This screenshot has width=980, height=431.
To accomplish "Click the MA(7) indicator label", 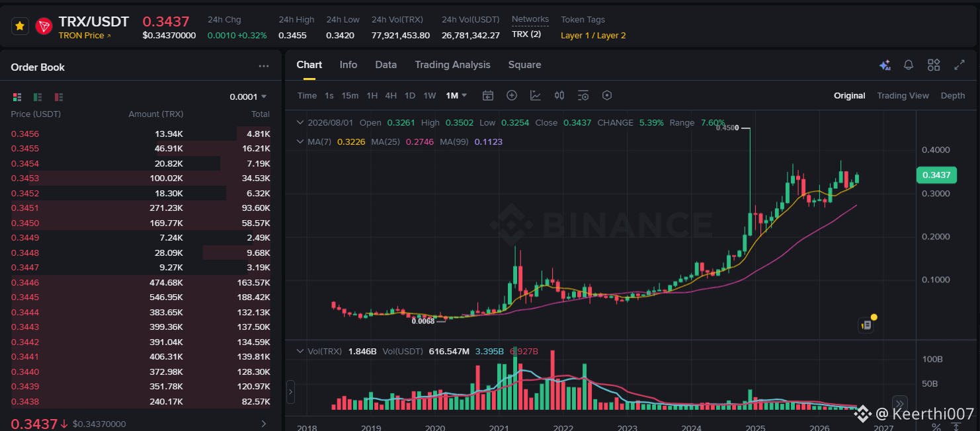I will [320, 141].
